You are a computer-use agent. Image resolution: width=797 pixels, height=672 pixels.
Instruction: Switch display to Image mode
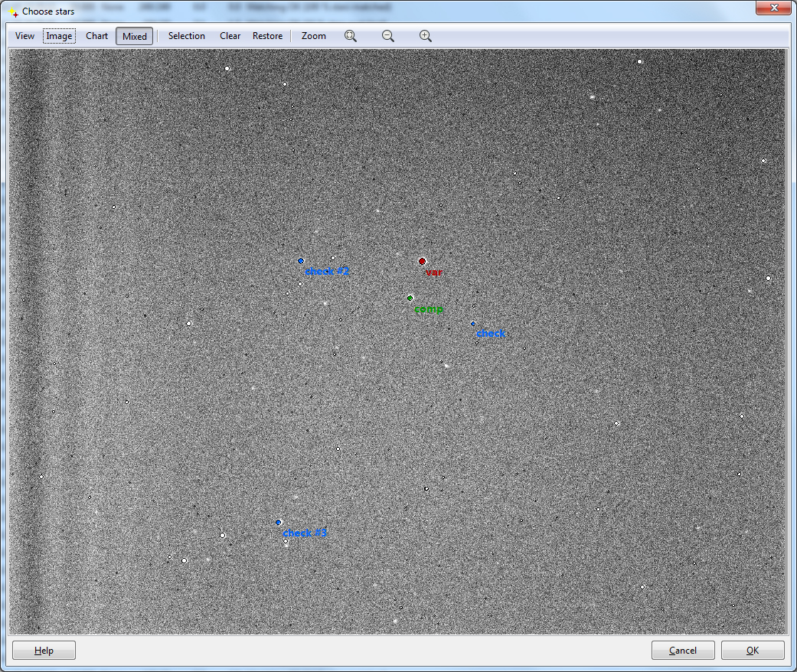[x=59, y=36]
